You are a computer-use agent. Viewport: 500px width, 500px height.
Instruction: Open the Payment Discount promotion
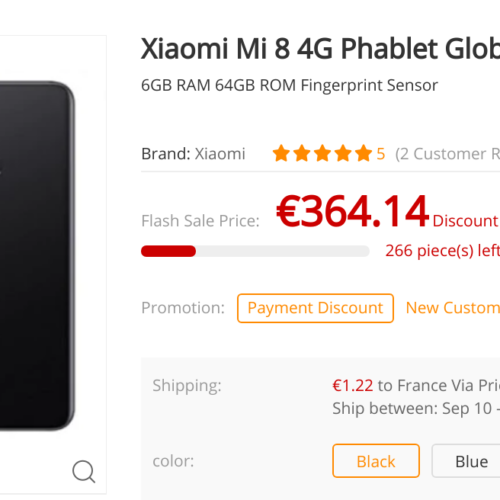tap(315, 308)
